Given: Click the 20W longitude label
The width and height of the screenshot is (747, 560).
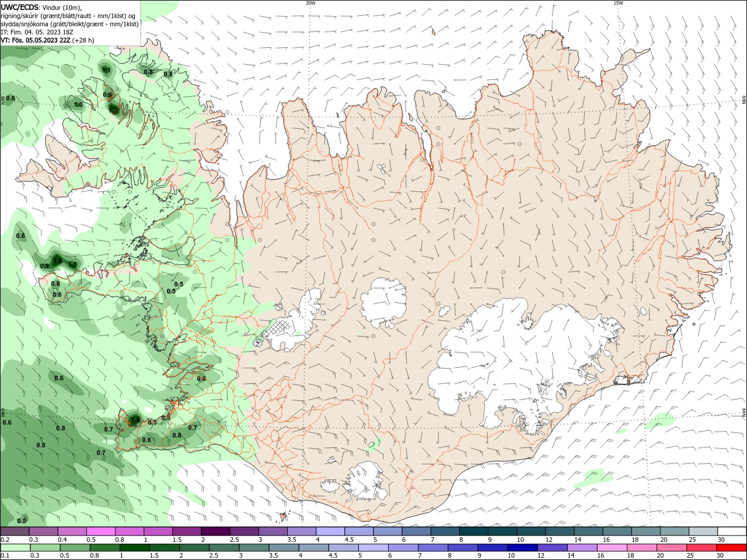Looking at the screenshot, I should (x=311, y=3).
